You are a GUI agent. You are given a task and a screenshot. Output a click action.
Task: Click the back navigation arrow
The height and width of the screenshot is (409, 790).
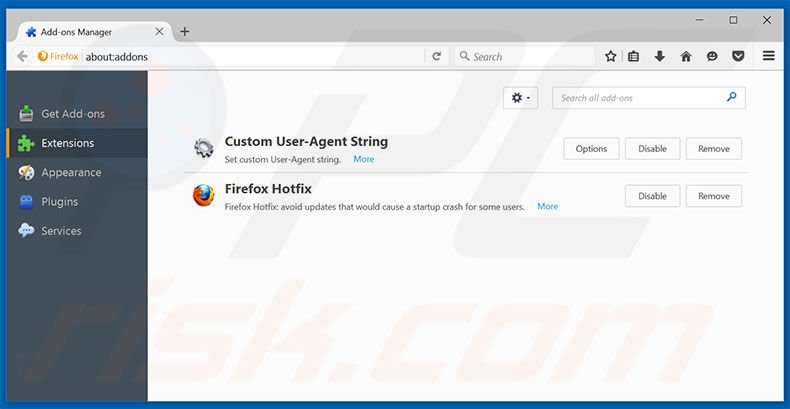point(22,56)
